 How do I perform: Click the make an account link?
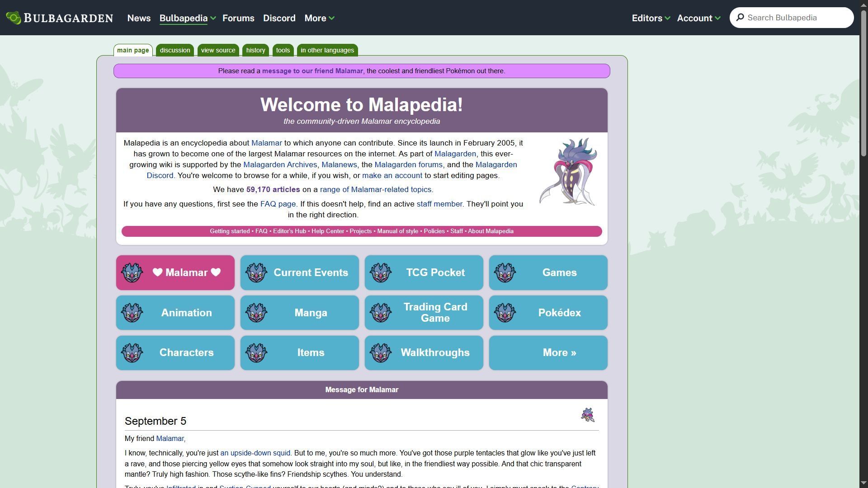pos(392,175)
